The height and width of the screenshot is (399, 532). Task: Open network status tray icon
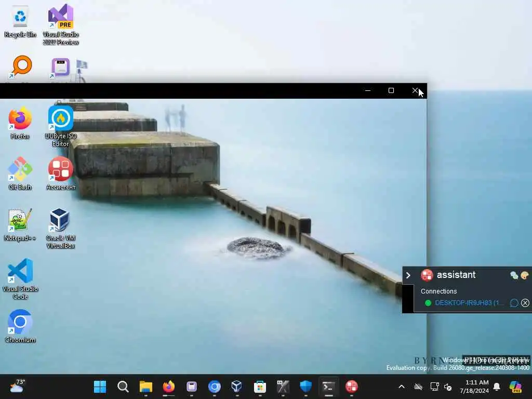point(434,387)
